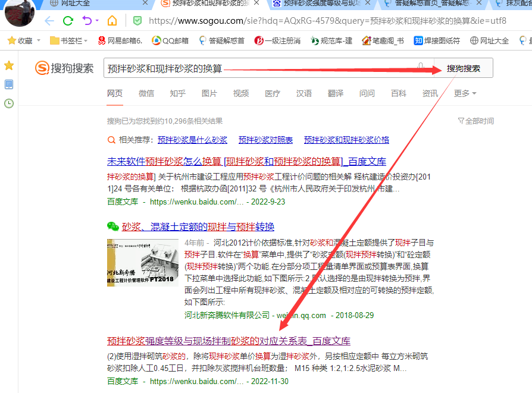
Task: Open result 预拌砂浆强度等级与现场拌制砂浆的对应关系表
Action: point(229,341)
